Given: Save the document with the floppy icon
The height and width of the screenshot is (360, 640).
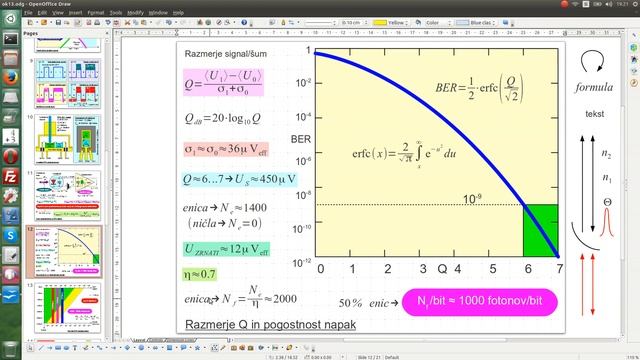Looking at the screenshot, I should tap(58, 22).
